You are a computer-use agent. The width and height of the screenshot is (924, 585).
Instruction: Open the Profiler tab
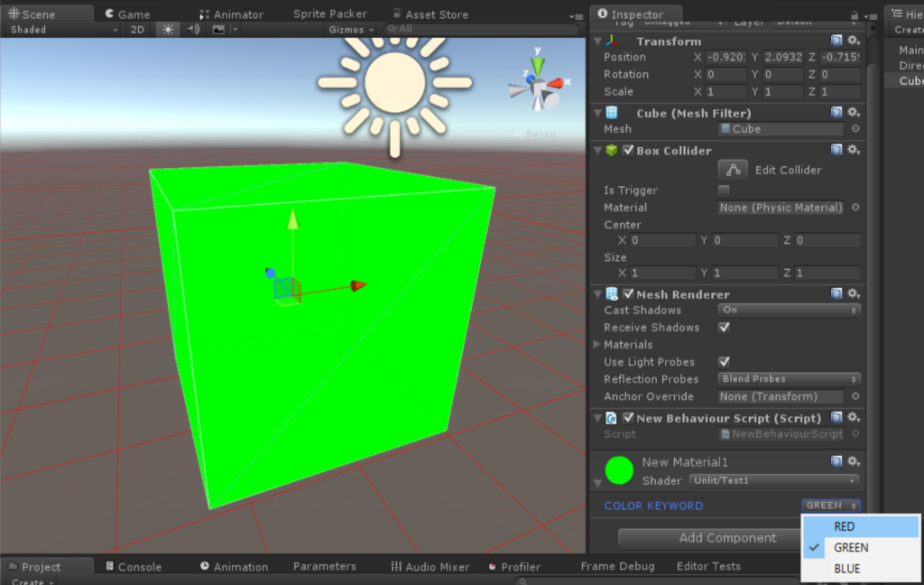pyautogui.click(x=514, y=567)
